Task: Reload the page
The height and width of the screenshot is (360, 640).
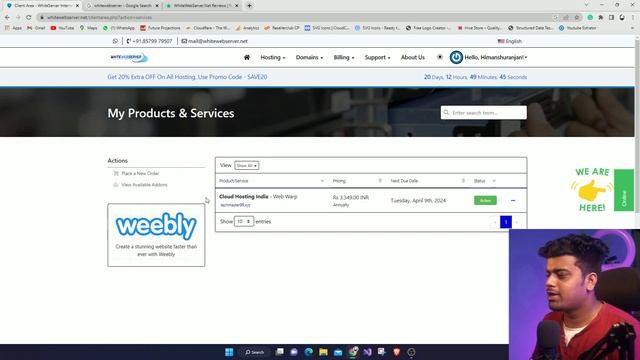Action: click(x=29, y=18)
